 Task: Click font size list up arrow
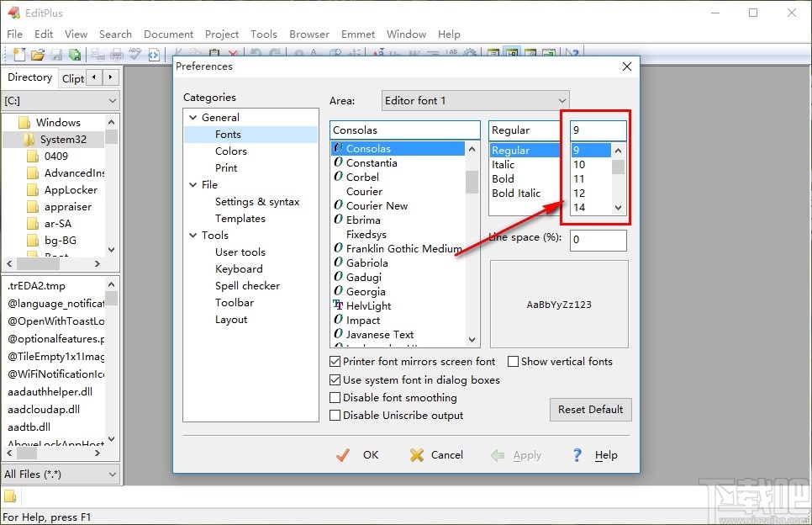pyautogui.click(x=619, y=151)
